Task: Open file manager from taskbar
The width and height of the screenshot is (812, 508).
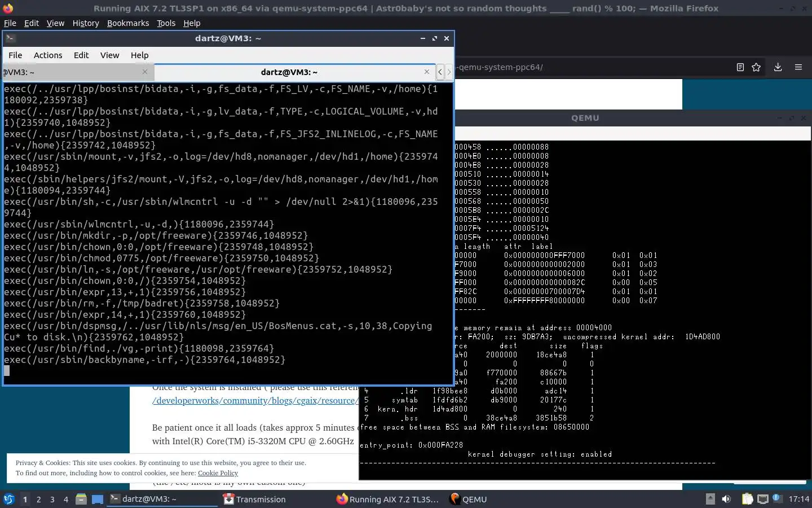Action: click(x=81, y=499)
